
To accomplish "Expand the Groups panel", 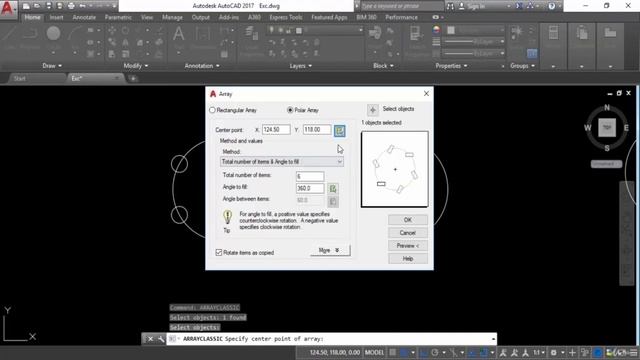I will click(x=522, y=66).
